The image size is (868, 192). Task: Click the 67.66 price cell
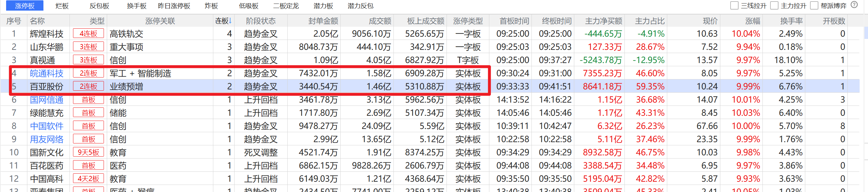707,126
